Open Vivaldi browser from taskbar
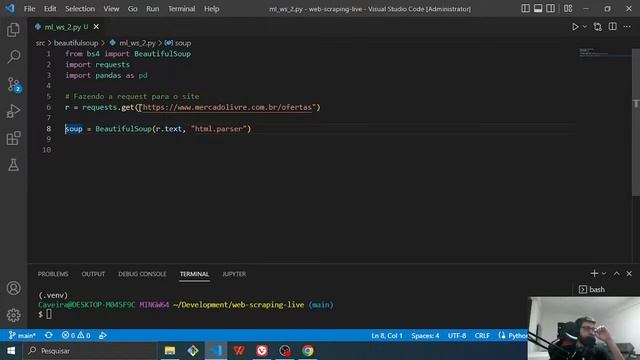640x360 pixels. [262, 351]
